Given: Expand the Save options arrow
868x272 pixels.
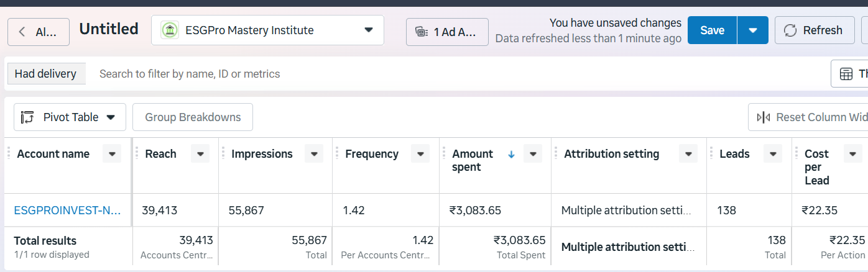Looking at the screenshot, I should pyautogui.click(x=752, y=30).
